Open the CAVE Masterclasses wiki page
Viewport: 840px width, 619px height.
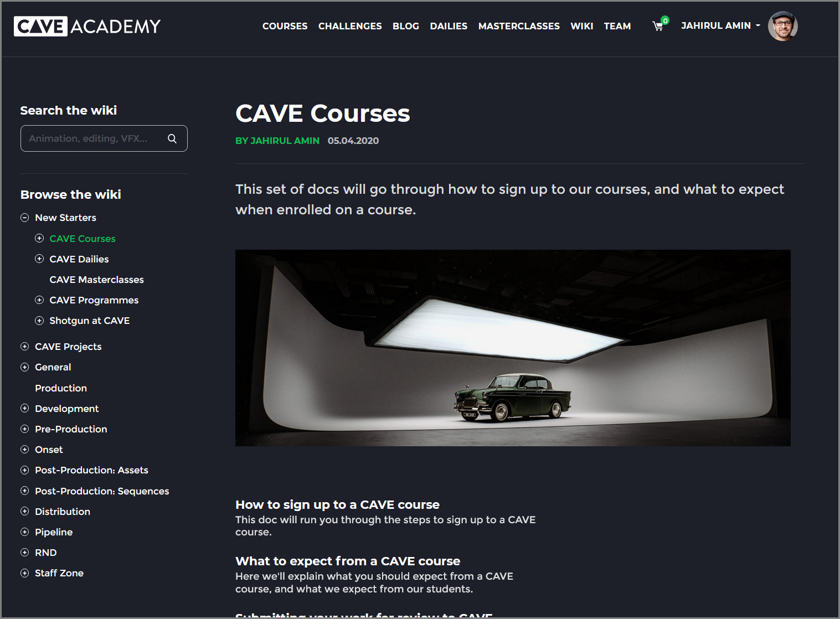point(96,280)
